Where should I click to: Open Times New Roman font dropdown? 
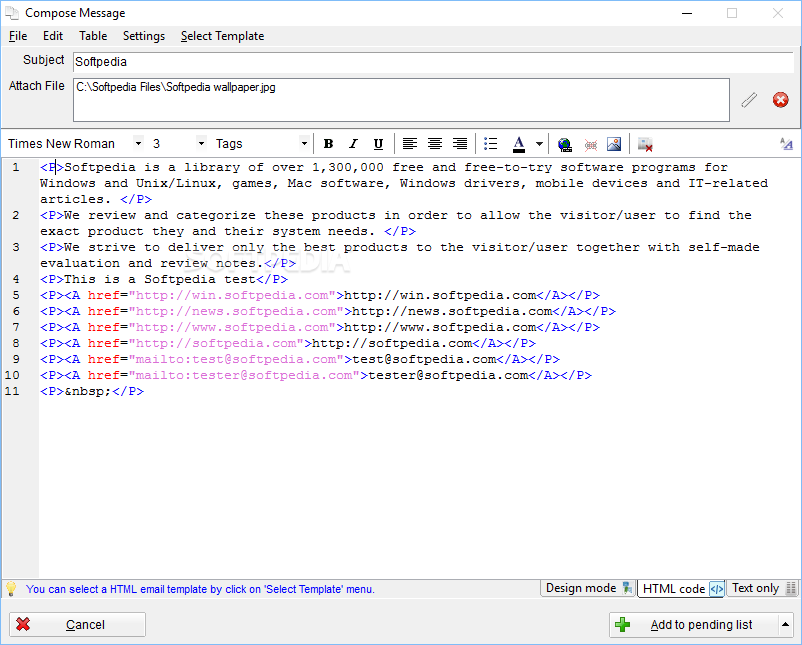click(x=138, y=144)
